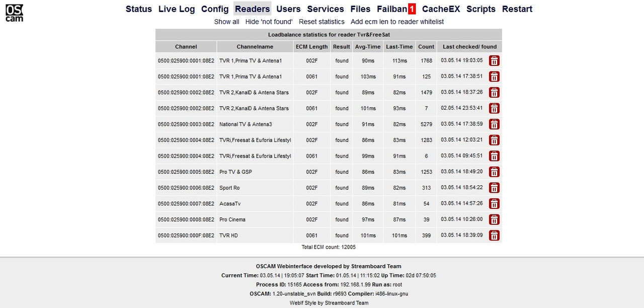Open the Live Log page
644x308 pixels.
coord(177,9)
